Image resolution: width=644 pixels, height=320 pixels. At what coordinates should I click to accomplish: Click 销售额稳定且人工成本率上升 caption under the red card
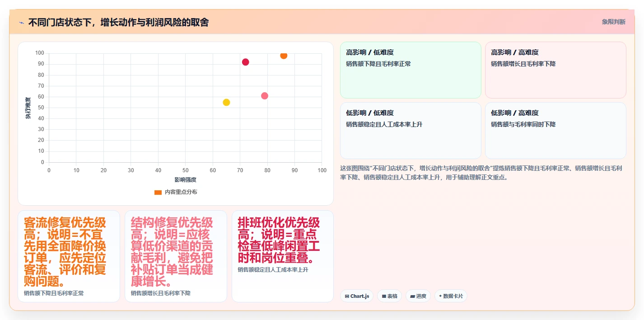273,270
